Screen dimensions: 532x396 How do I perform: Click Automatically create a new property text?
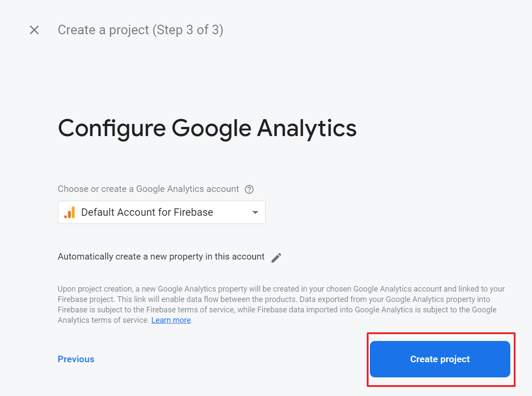click(161, 256)
